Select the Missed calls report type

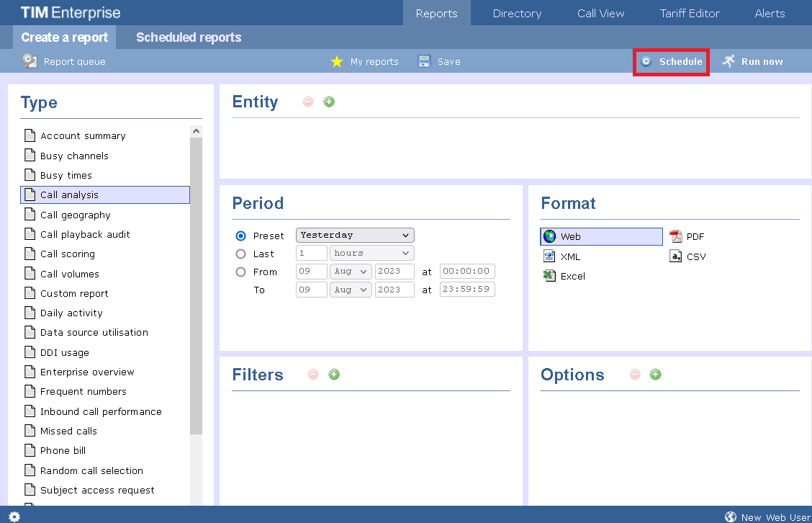point(68,431)
